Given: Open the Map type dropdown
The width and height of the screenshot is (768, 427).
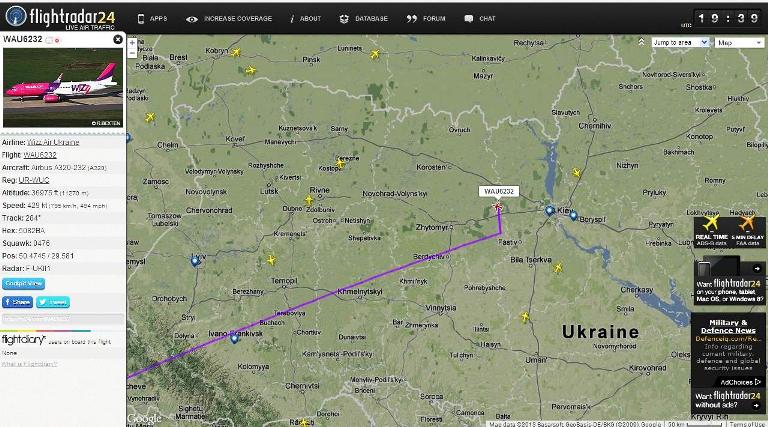Looking at the screenshot, I should coord(739,43).
